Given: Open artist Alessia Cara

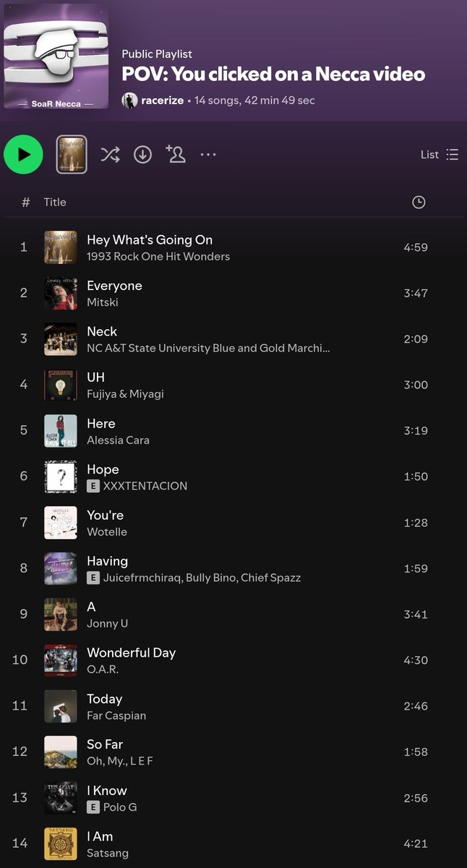Looking at the screenshot, I should (x=119, y=440).
